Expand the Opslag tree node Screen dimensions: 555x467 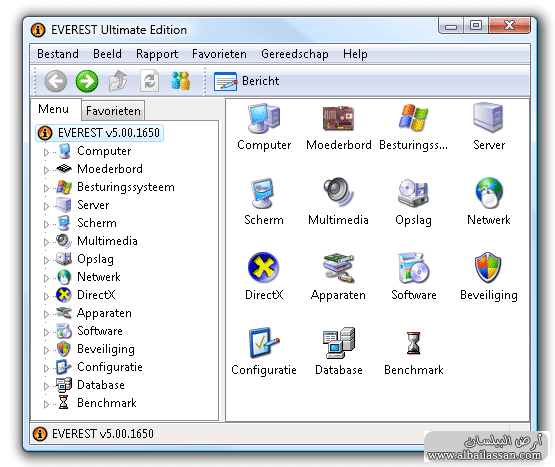(x=46, y=260)
